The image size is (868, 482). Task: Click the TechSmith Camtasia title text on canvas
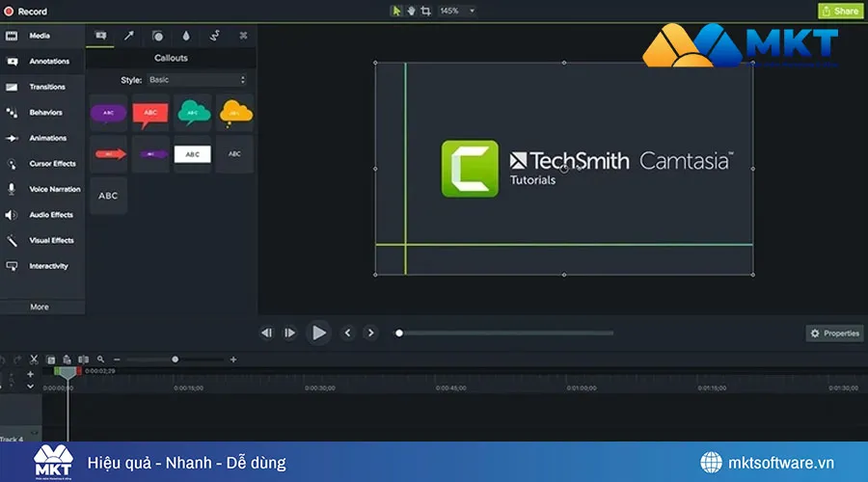coord(621,161)
